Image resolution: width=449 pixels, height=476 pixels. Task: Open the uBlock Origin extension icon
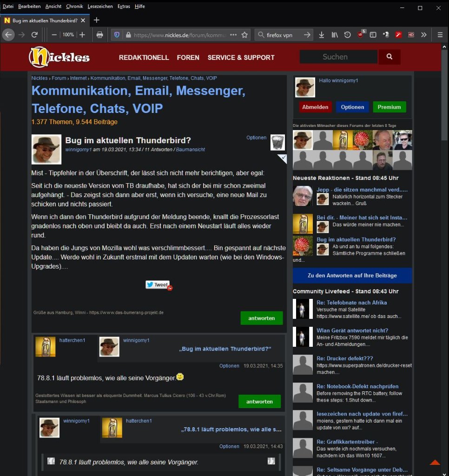point(361,34)
